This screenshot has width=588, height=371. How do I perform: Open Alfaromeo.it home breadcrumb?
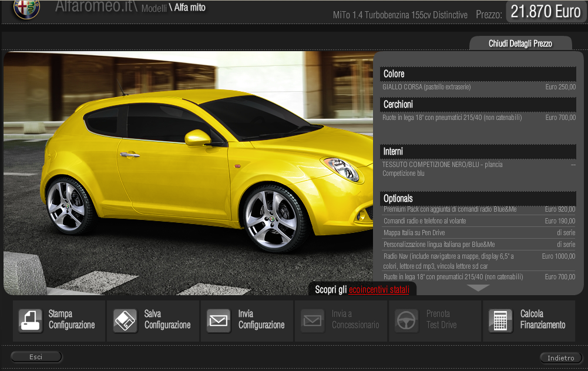click(x=95, y=6)
